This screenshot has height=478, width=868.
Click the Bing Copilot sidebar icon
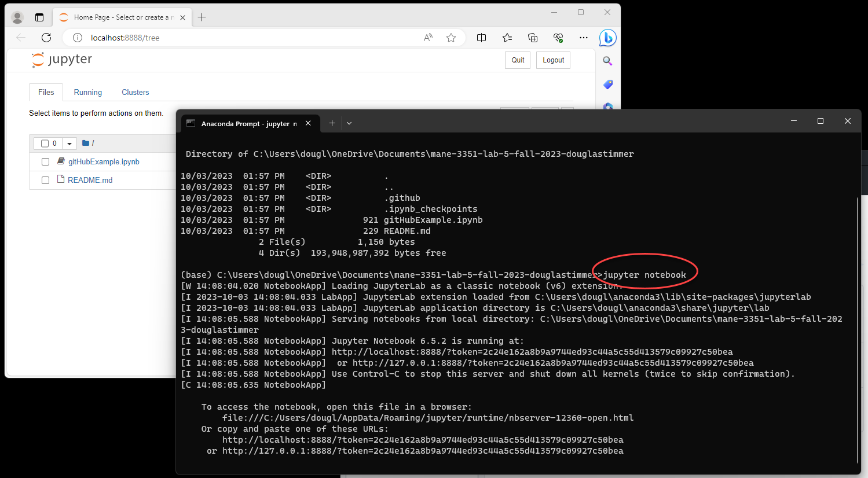607,38
